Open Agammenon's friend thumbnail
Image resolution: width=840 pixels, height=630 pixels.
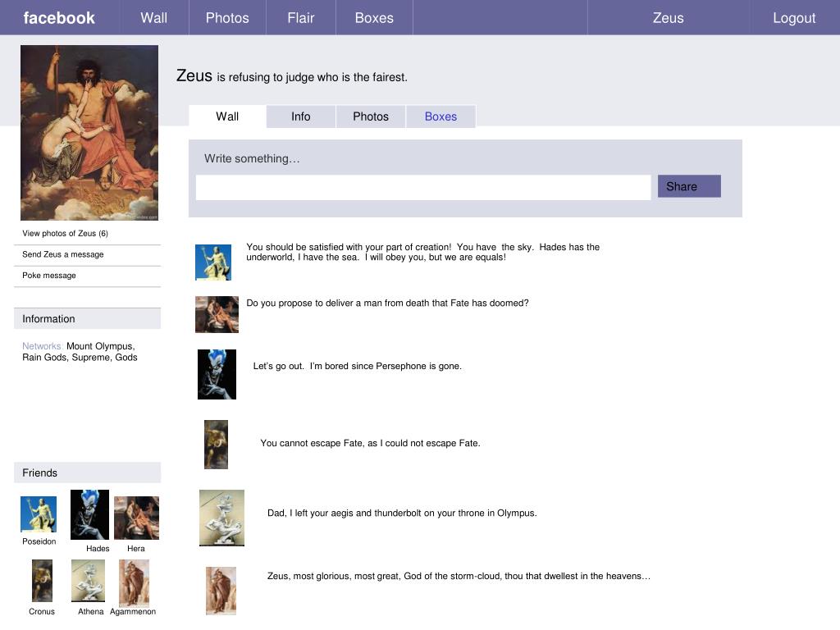pos(134,583)
